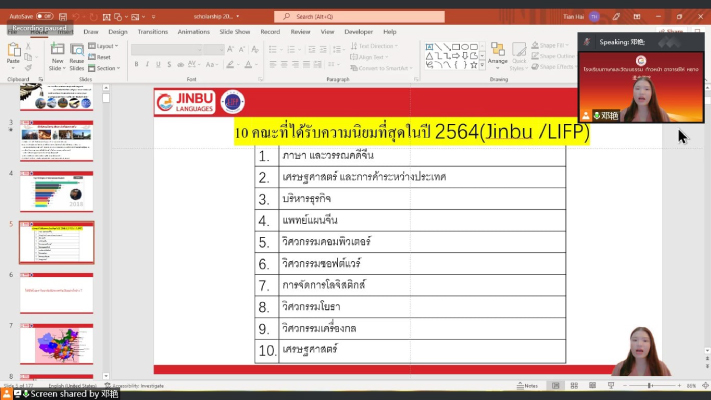The width and height of the screenshot is (711, 400).
Task: Toggle Italic formatting
Action: point(147,65)
